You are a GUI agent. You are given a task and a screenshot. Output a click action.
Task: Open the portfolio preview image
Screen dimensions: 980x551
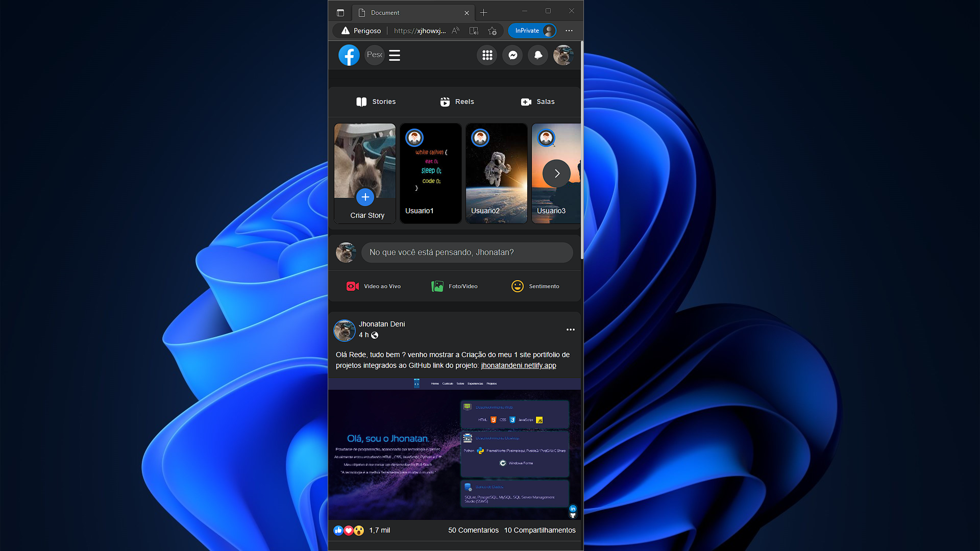pos(454,449)
